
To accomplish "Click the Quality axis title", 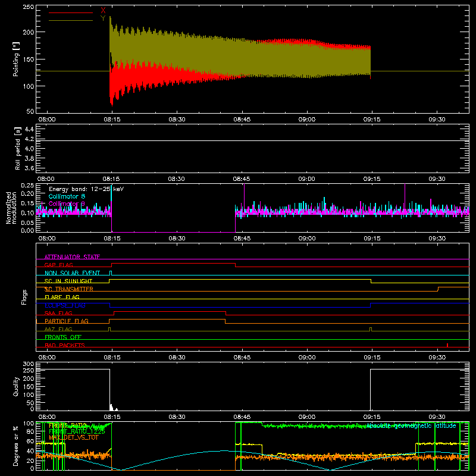I will coord(16,386).
